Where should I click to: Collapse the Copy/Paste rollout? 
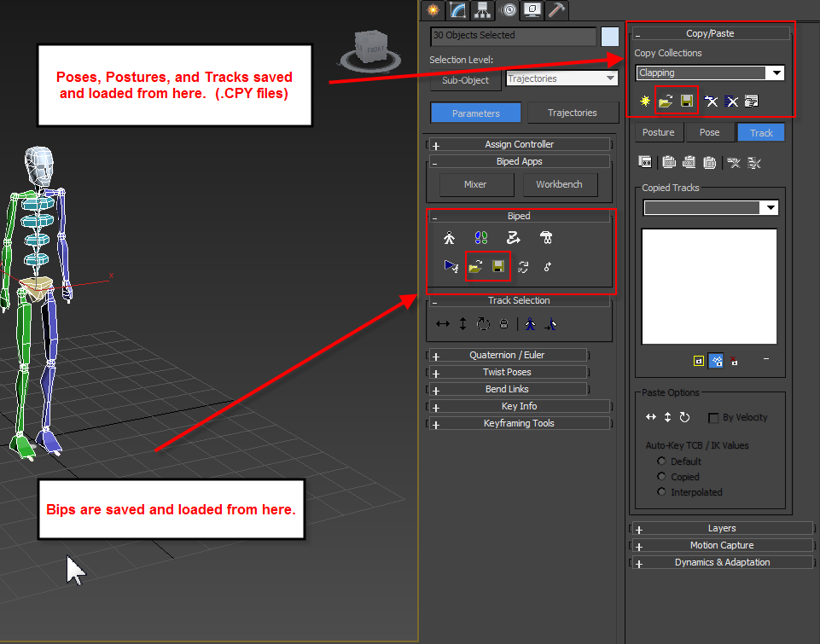tap(710, 33)
